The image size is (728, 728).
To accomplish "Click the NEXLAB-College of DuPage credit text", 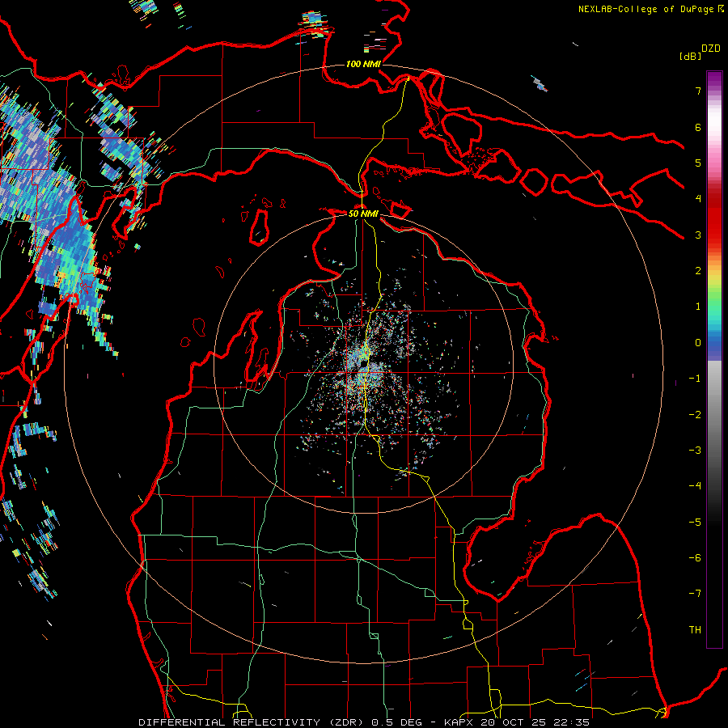I will tap(645, 9).
